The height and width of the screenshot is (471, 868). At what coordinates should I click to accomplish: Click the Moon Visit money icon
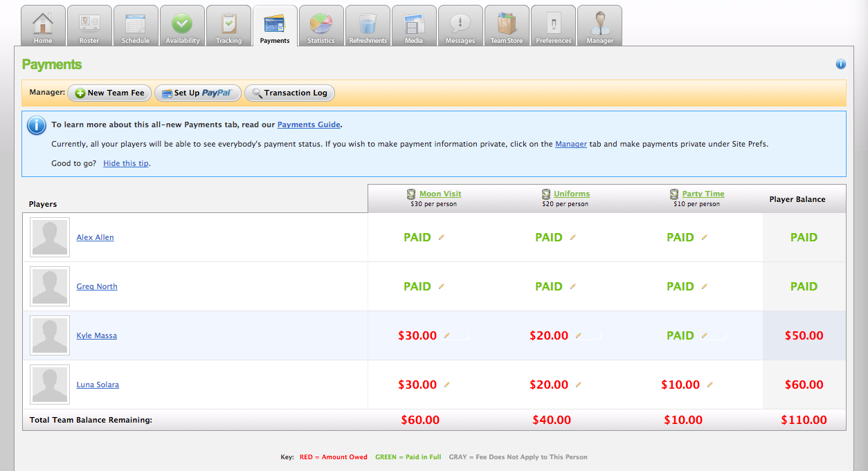pos(411,194)
